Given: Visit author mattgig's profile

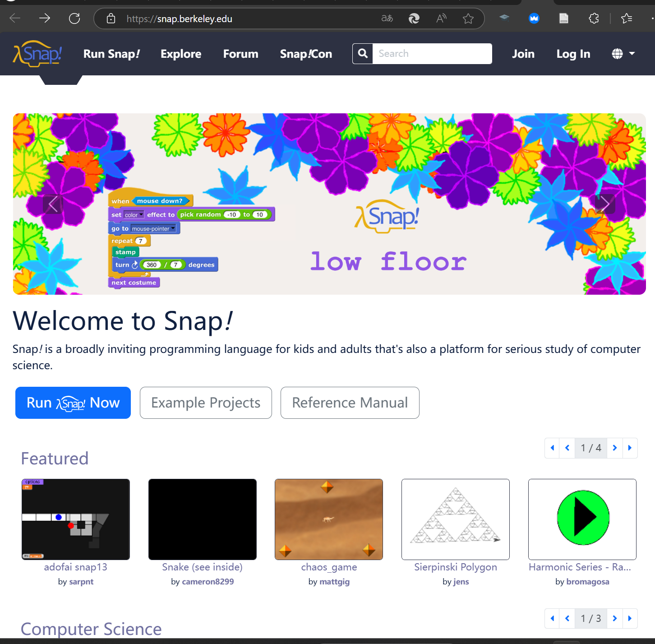Looking at the screenshot, I should tap(335, 582).
